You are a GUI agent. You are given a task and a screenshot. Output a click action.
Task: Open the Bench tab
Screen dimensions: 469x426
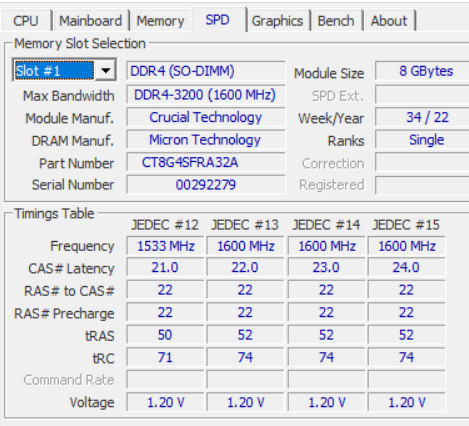pyautogui.click(x=336, y=21)
